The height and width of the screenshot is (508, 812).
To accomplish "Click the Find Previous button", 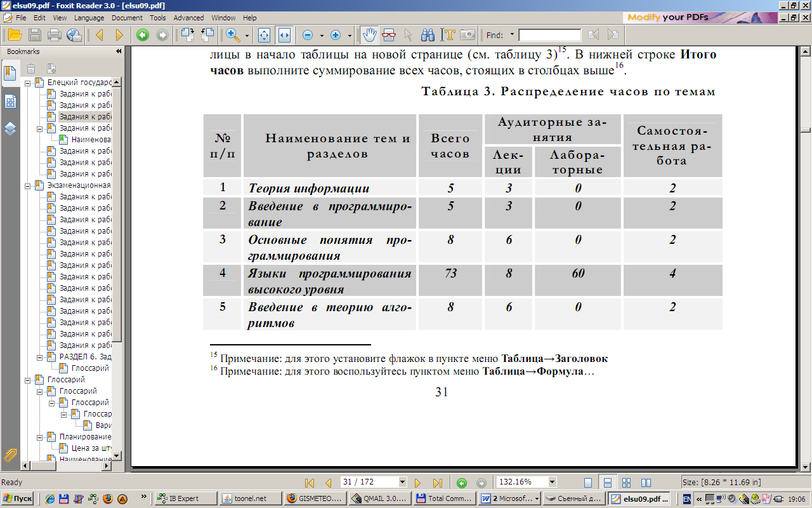I will tap(594, 35).
